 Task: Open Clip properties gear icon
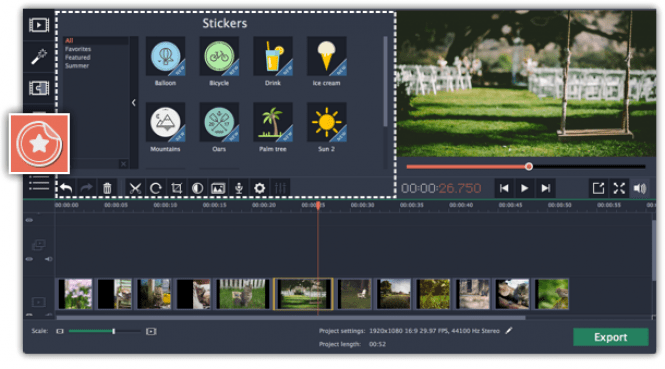pos(260,188)
